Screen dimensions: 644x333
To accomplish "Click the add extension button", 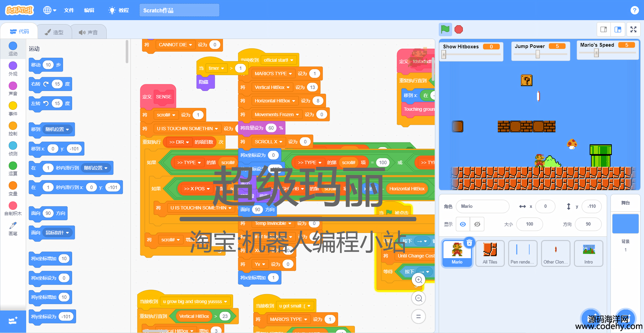I will [13, 321].
